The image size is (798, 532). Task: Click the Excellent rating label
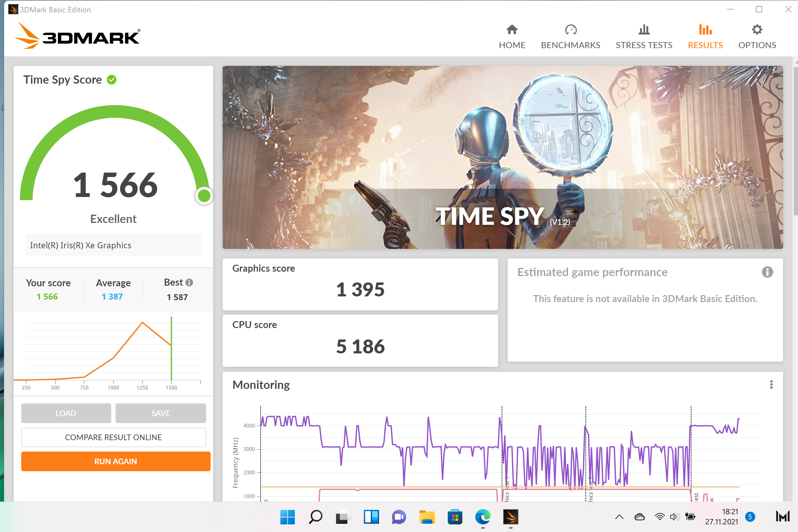[113, 219]
